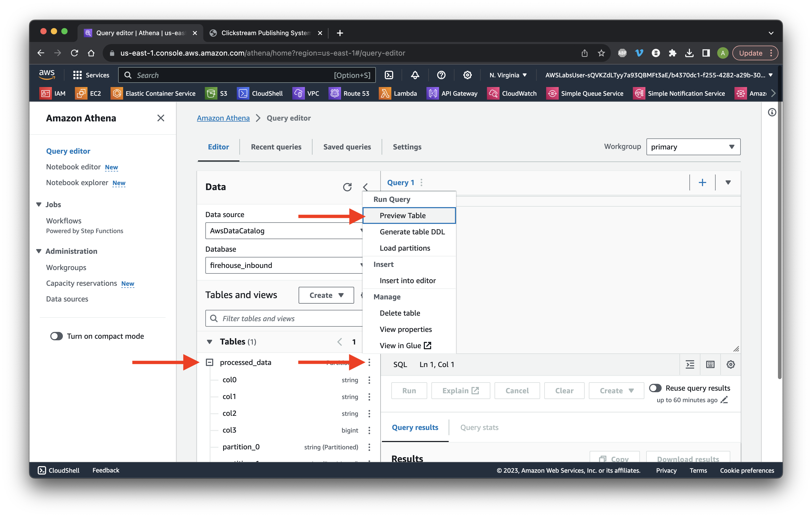Open the Services grid menu
Image resolution: width=812 pixels, height=517 pixels.
point(91,75)
